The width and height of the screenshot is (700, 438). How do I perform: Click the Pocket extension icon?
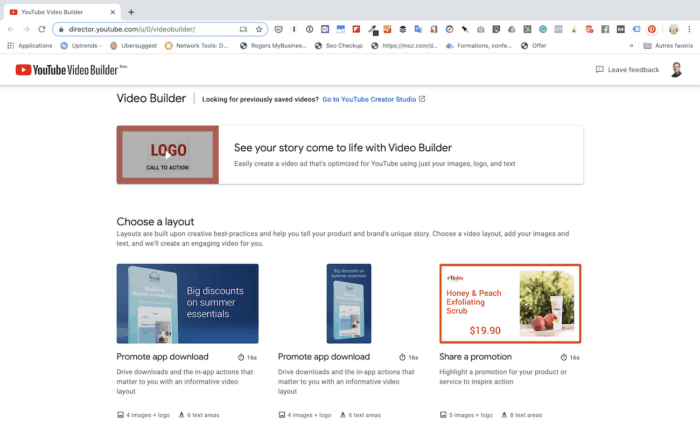[279, 29]
